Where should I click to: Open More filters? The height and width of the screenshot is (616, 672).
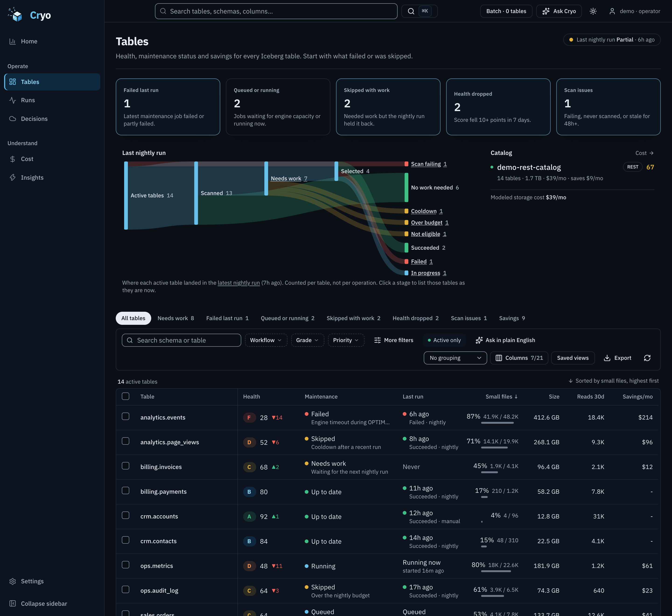tap(393, 340)
